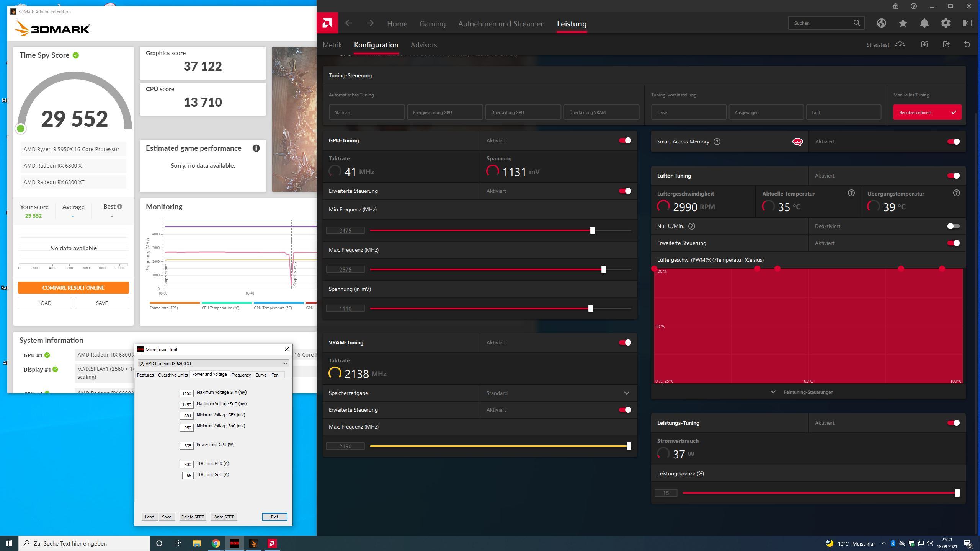
Task: Switch to the Home tab
Action: (397, 24)
